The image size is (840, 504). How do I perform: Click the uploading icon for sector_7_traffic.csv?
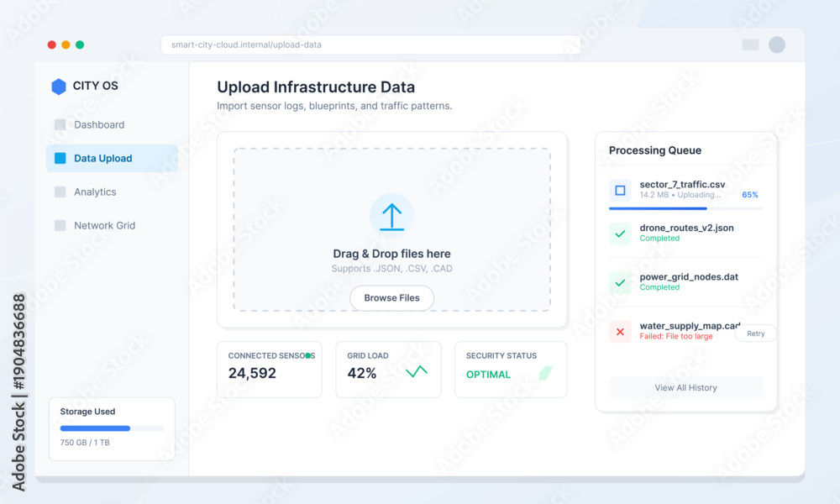(620, 190)
